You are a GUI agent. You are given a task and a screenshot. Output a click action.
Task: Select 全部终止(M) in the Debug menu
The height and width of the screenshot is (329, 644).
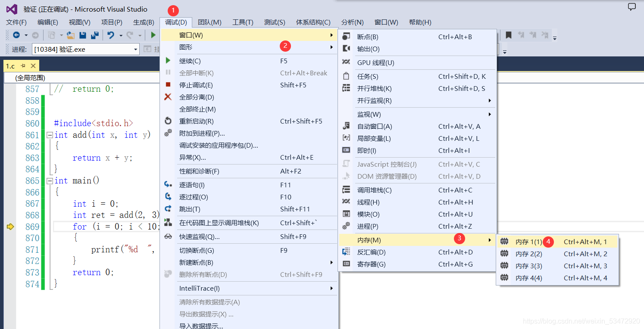[x=249, y=109]
